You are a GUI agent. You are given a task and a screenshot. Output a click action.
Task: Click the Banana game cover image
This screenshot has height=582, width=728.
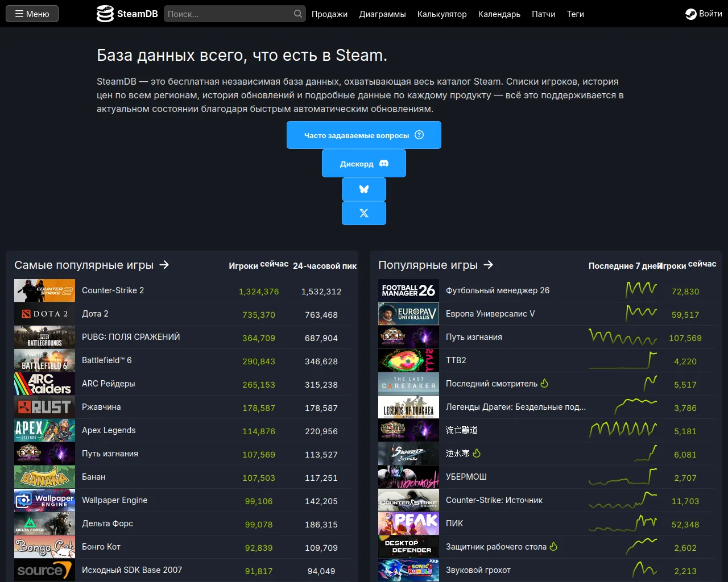pos(44,477)
